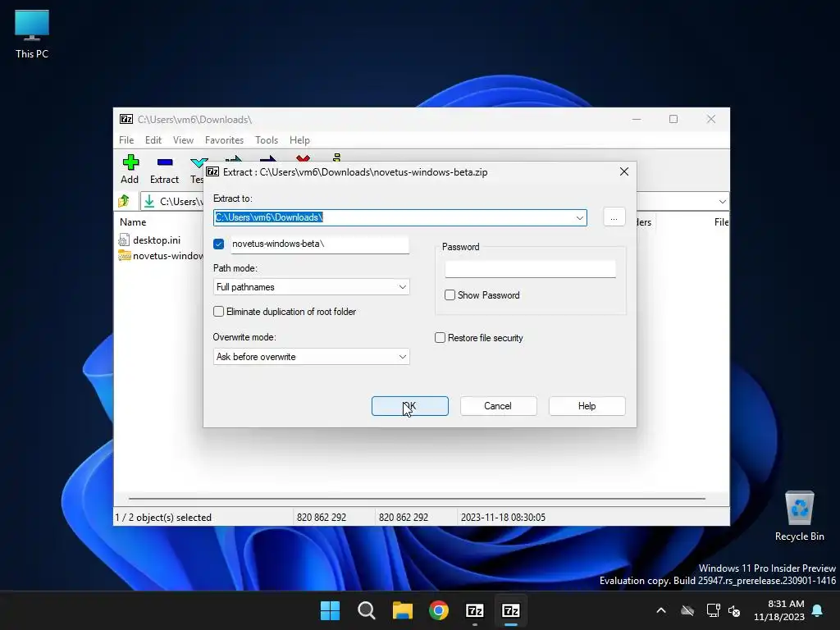The image size is (840, 630).
Task: Click the Cancel button
Action: tap(498, 406)
